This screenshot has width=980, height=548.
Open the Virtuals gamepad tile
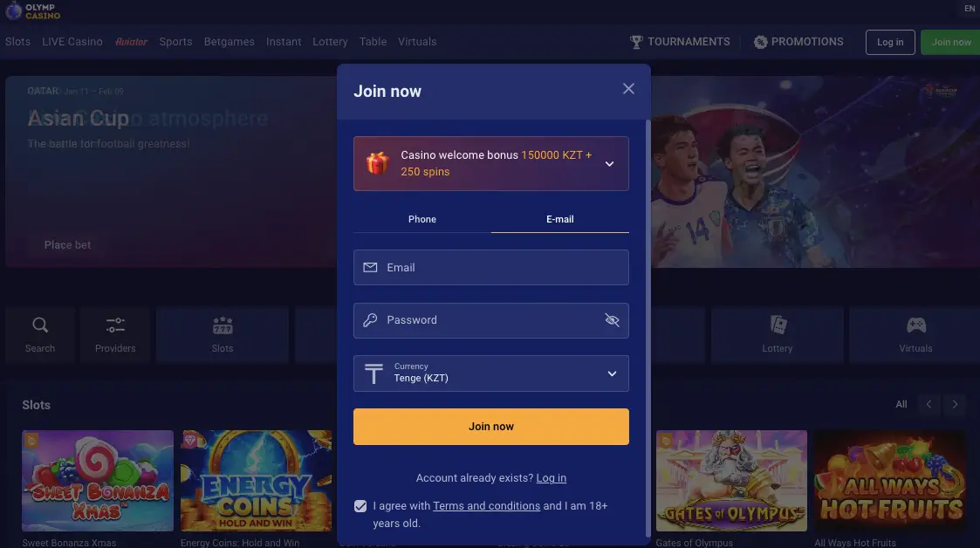click(x=915, y=333)
